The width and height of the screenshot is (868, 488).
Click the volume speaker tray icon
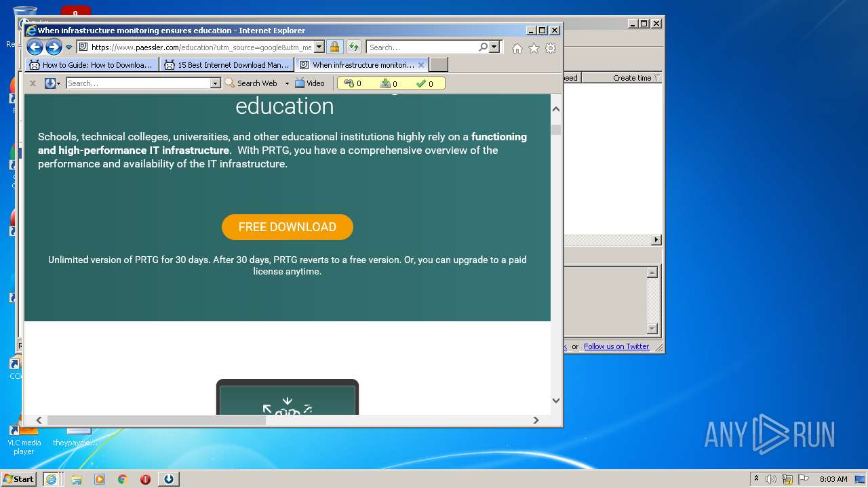coord(771,479)
